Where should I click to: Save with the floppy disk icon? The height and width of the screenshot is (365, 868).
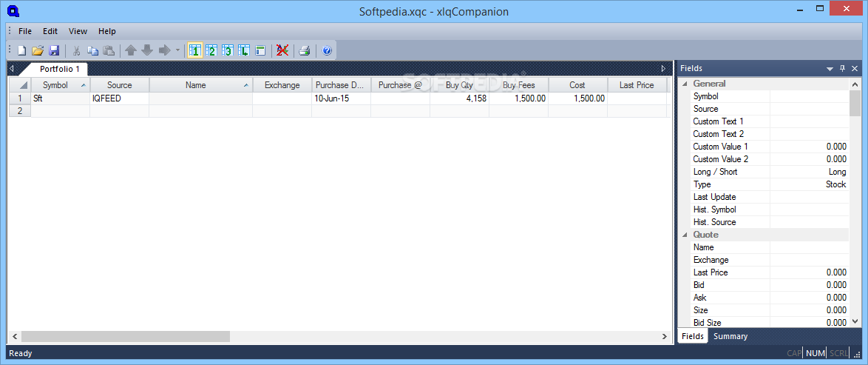tap(54, 50)
